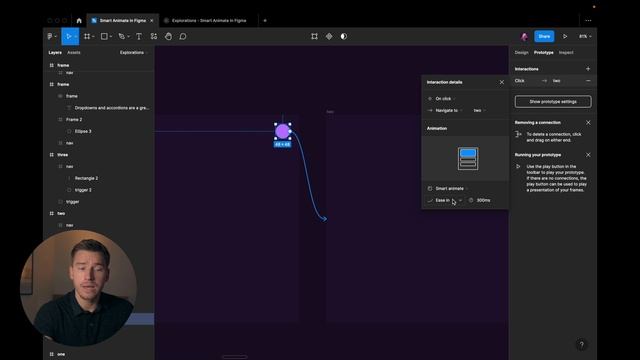Select the trigger layer under three

coord(72,202)
